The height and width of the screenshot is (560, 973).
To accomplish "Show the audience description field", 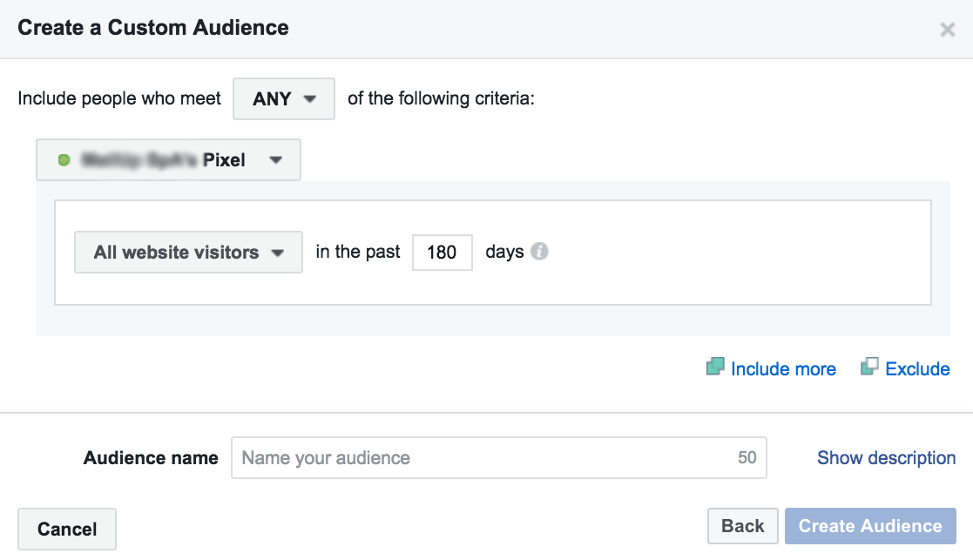I will [x=886, y=458].
